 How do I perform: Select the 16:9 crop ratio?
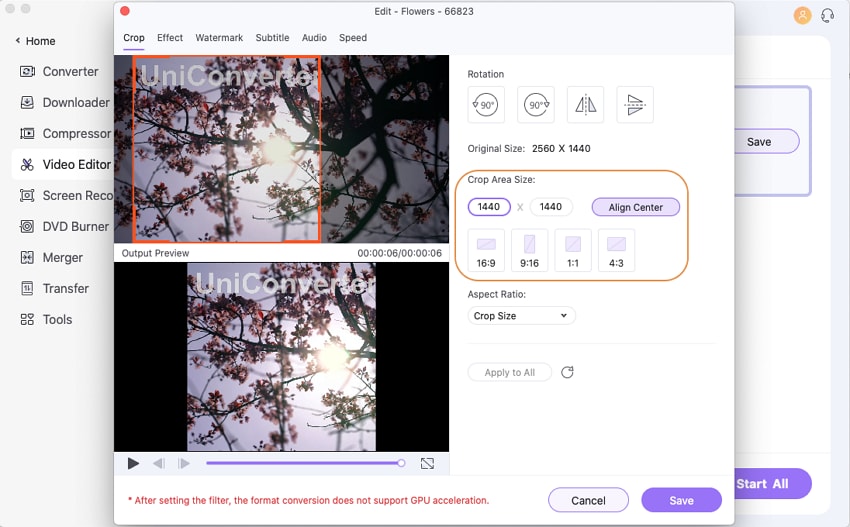pyautogui.click(x=486, y=250)
